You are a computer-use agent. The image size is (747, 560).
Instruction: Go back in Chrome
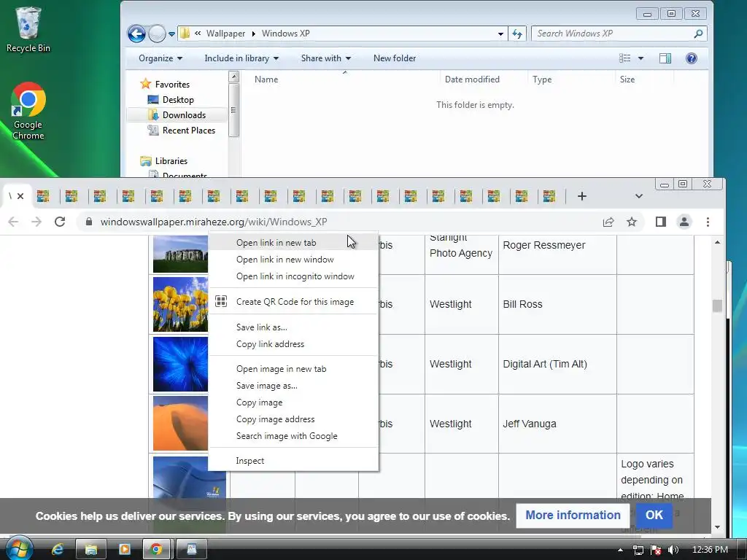pyautogui.click(x=13, y=222)
